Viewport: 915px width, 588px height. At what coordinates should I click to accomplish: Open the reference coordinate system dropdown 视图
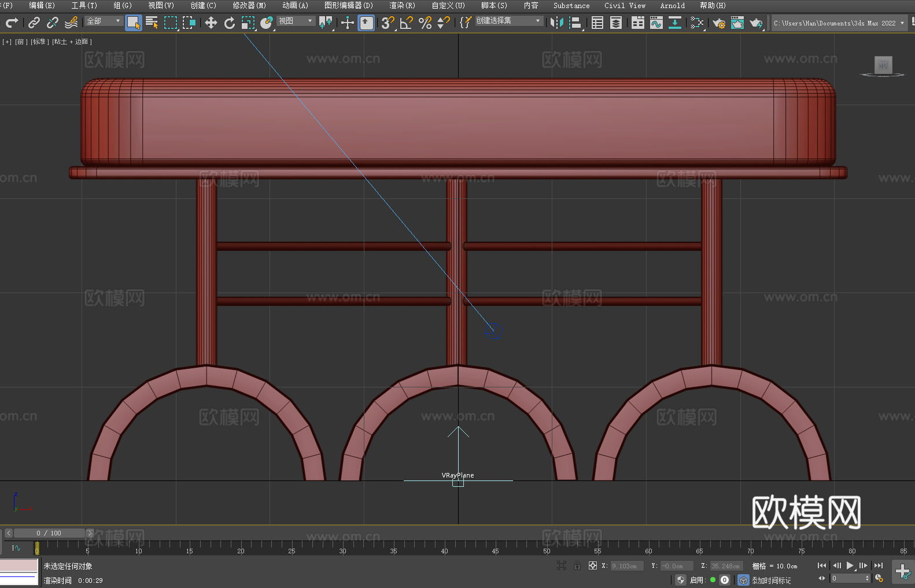coord(296,21)
